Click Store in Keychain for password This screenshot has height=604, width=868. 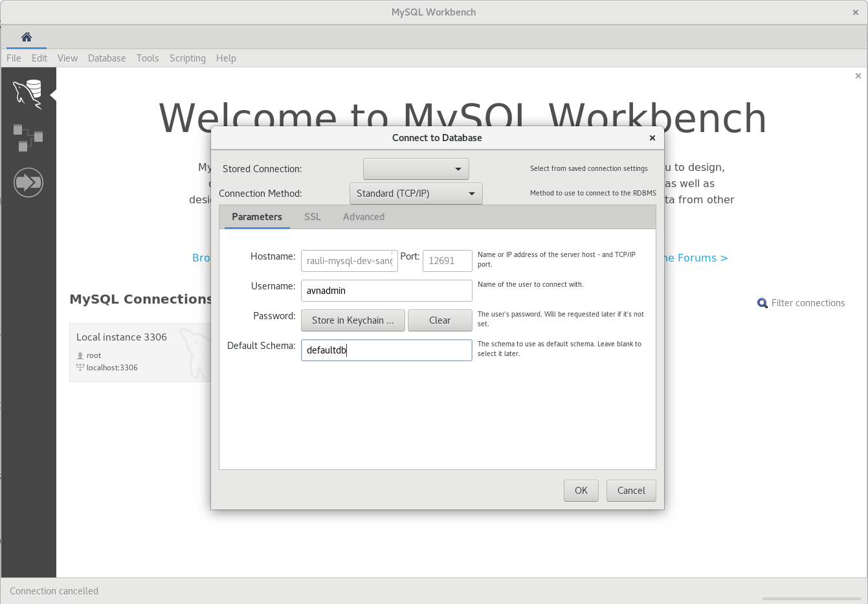click(x=353, y=320)
